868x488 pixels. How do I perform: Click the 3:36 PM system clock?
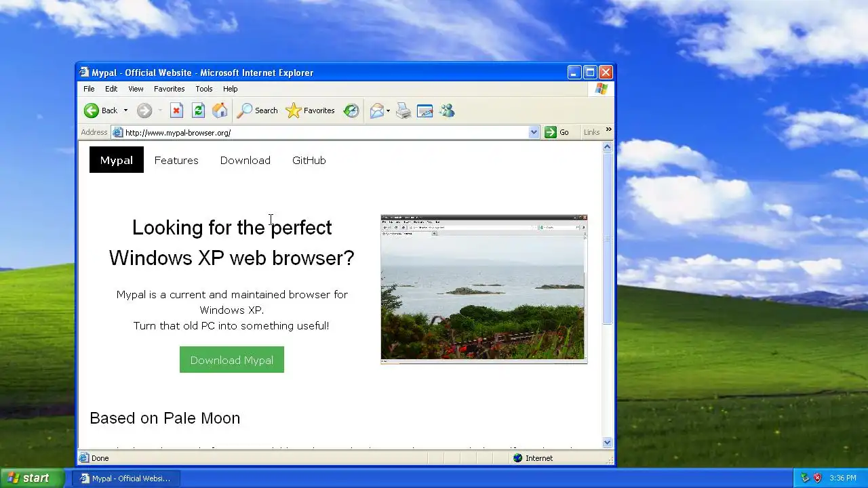[843, 478]
